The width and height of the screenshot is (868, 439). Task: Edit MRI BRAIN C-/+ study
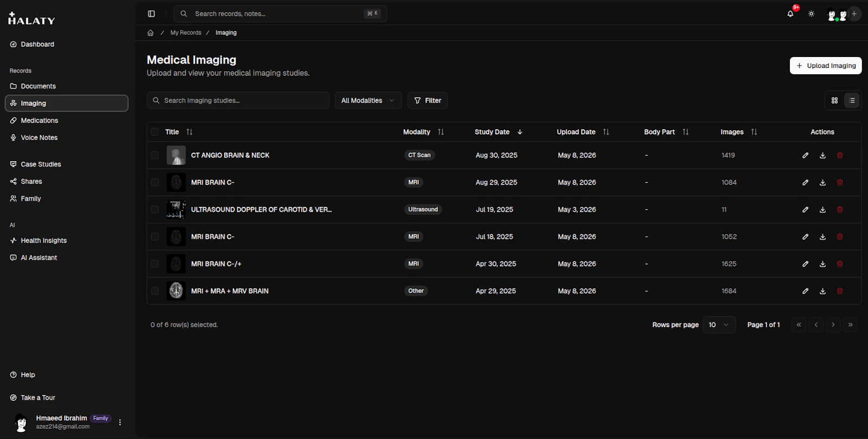[x=805, y=264]
